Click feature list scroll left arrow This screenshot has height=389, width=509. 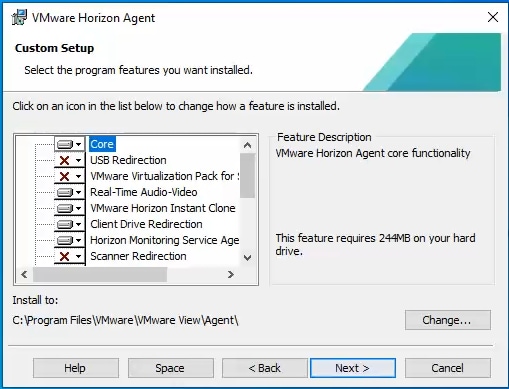pyautogui.click(x=24, y=274)
